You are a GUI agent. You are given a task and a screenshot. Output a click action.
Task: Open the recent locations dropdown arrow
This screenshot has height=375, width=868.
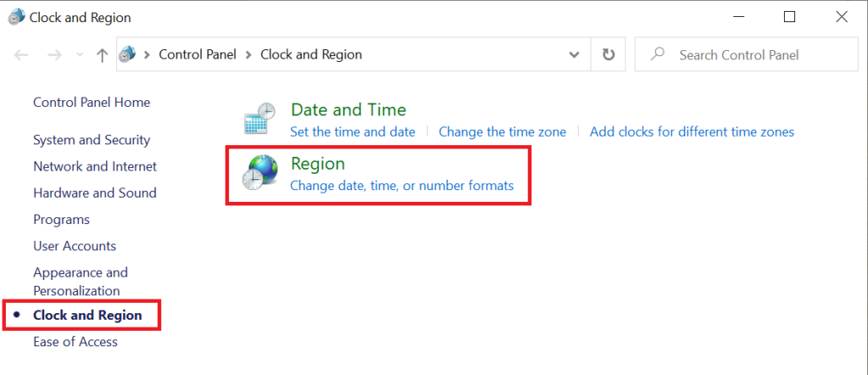79,55
